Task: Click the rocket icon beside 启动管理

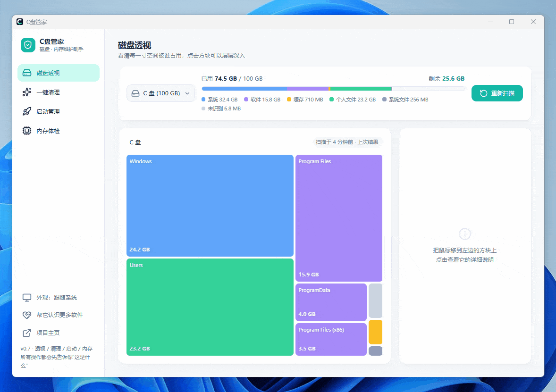Action: pyautogui.click(x=27, y=112)
